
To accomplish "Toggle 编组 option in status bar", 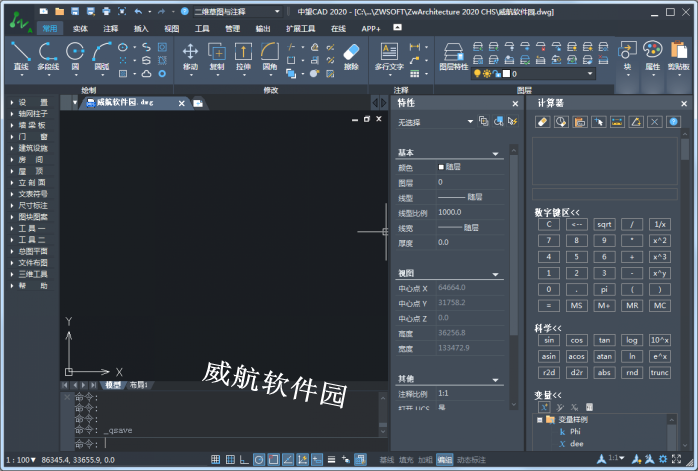I will (x=444, y=460).
